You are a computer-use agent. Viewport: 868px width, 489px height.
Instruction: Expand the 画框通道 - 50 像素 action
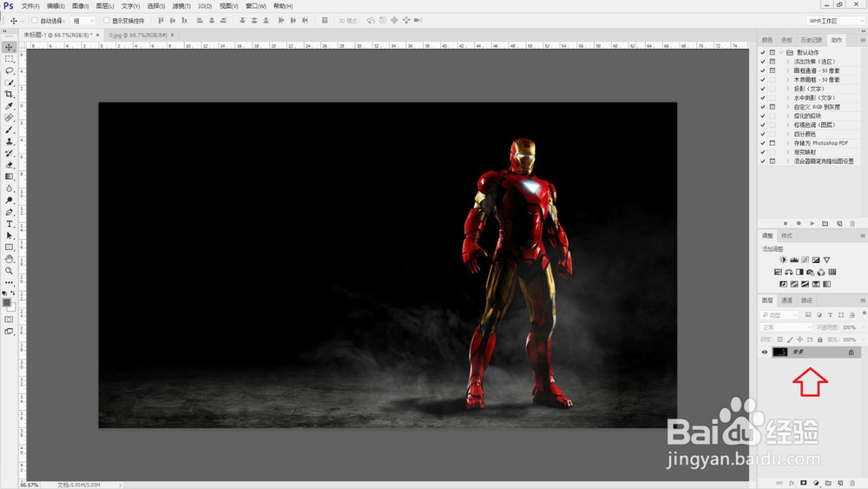tap(788, 71)
